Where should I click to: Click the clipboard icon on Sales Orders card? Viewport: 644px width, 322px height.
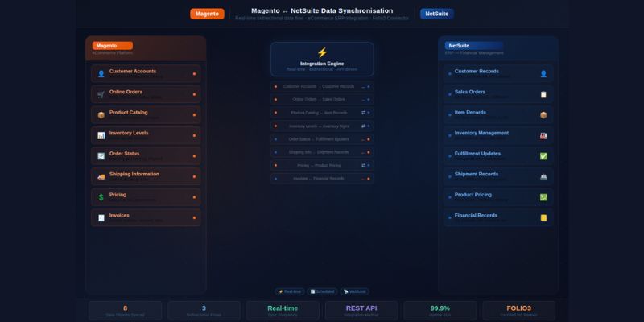(x=543, y=94)
